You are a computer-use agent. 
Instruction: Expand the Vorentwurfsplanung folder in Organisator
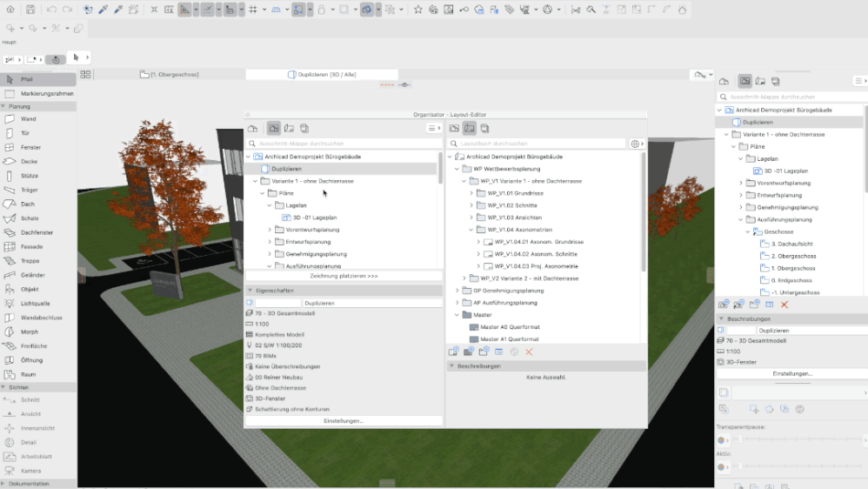pyautogui.click(x=270, y=230)
